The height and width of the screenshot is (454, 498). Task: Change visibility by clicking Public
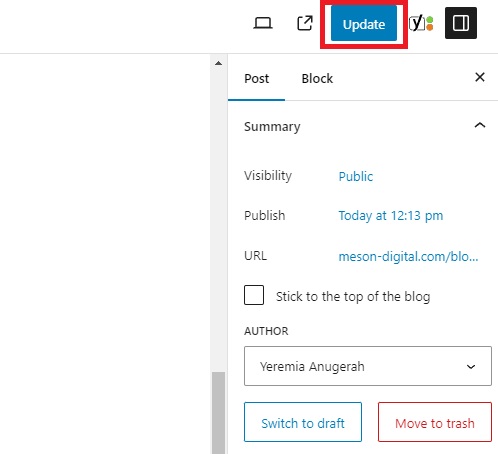pyautogui.click(x=356, y=176)
